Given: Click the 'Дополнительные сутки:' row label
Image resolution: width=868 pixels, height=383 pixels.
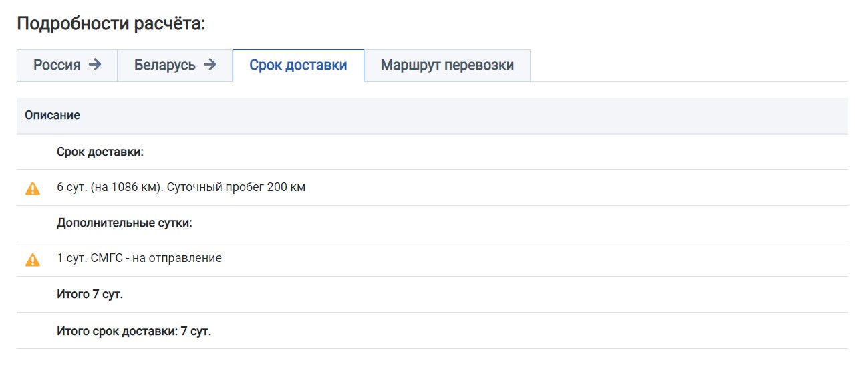Looking at the screenshot, I should 124,223.
